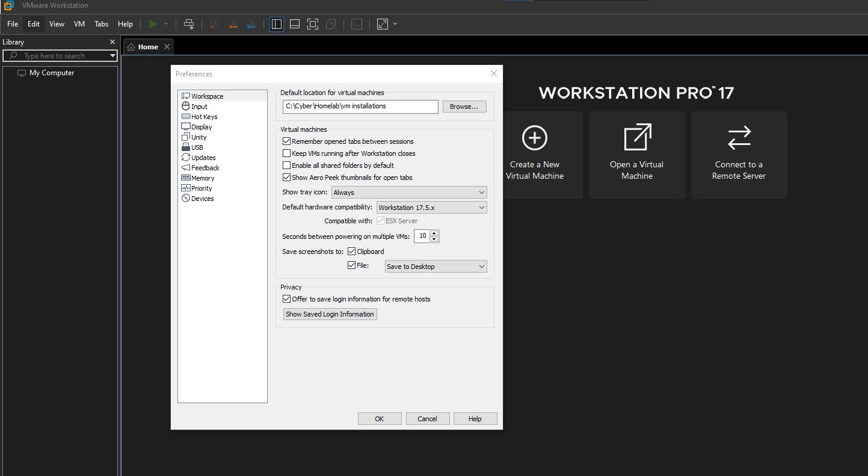Select the Memory preferences page

coord(202,178)
